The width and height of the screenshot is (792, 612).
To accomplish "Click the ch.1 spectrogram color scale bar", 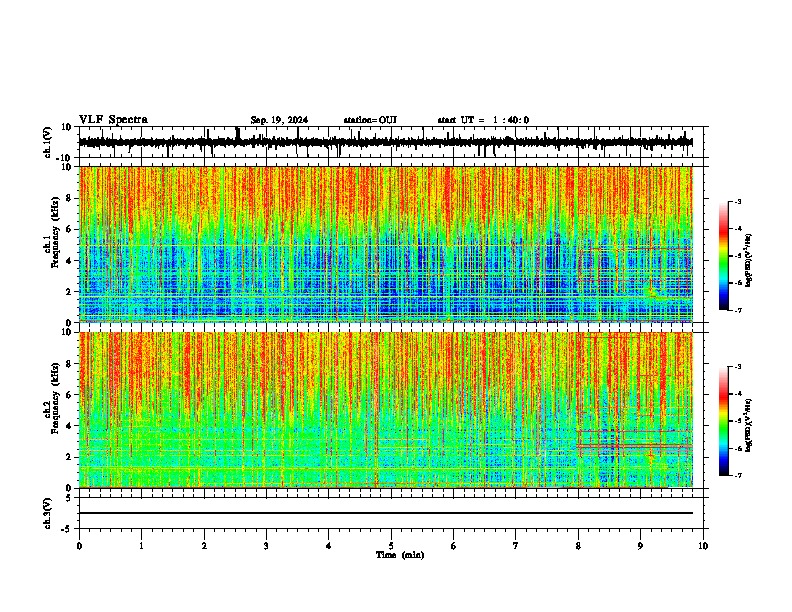I will click(724, 256).
